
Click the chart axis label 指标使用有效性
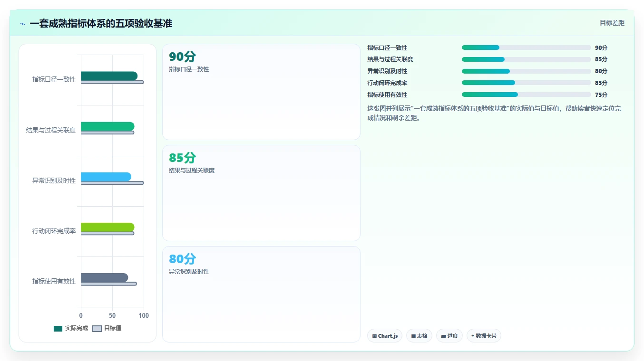54,281
